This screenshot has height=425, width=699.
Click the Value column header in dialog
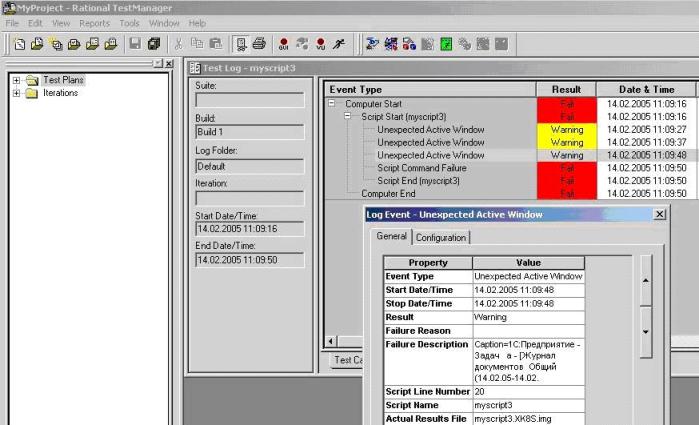tap(528, 263)
